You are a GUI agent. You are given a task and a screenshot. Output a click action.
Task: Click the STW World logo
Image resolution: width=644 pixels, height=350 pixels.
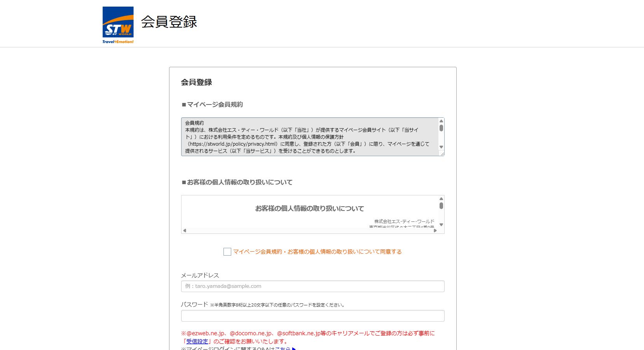click(x=118, y=25)
